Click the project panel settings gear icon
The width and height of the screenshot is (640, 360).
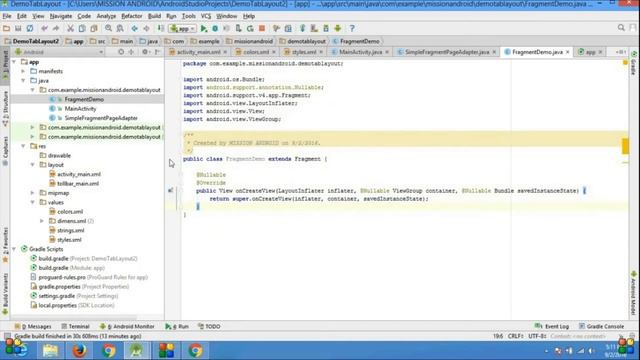145,52
